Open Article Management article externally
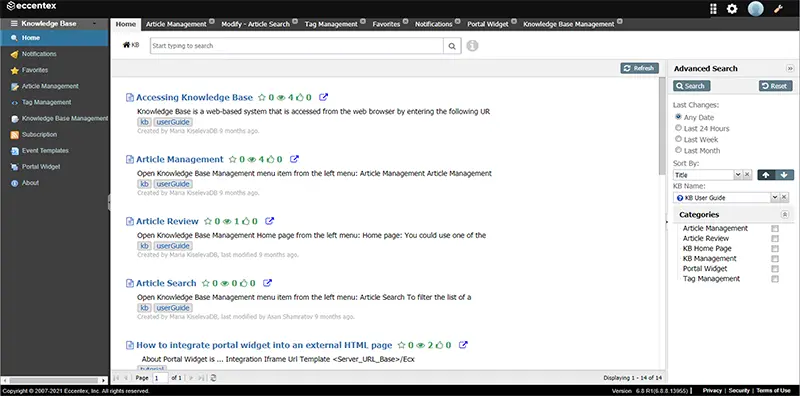The height and width of the screenshot is (396, 800). coord(294,159)
